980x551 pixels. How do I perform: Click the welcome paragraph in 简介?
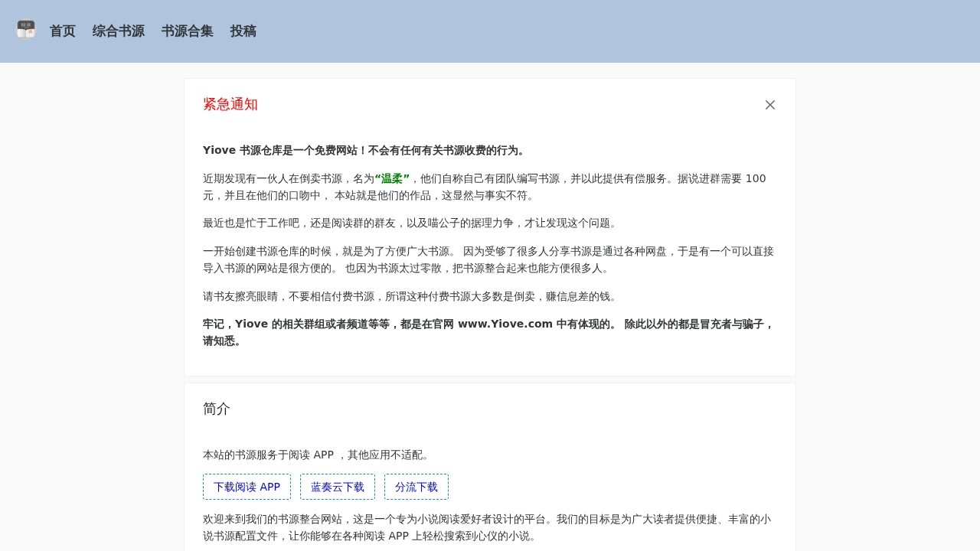pyautogui.click(x=487, y=527)
